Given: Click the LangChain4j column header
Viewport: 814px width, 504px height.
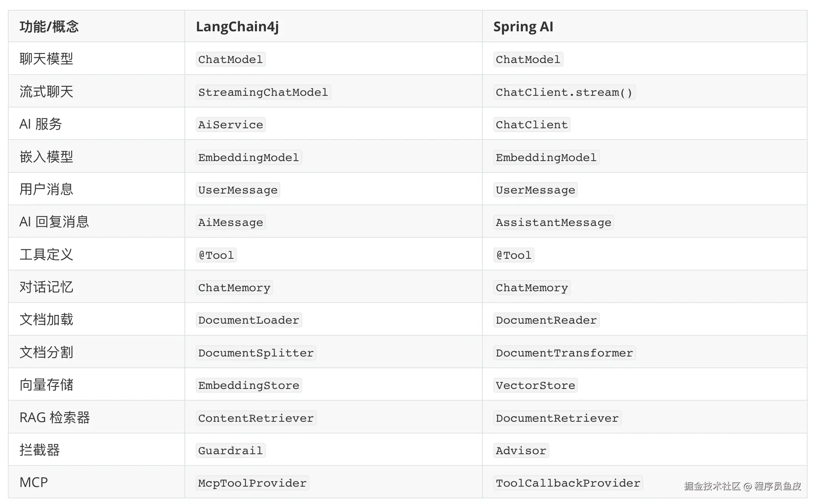Looking at the screenshot, I should click(x=237, y=27).
